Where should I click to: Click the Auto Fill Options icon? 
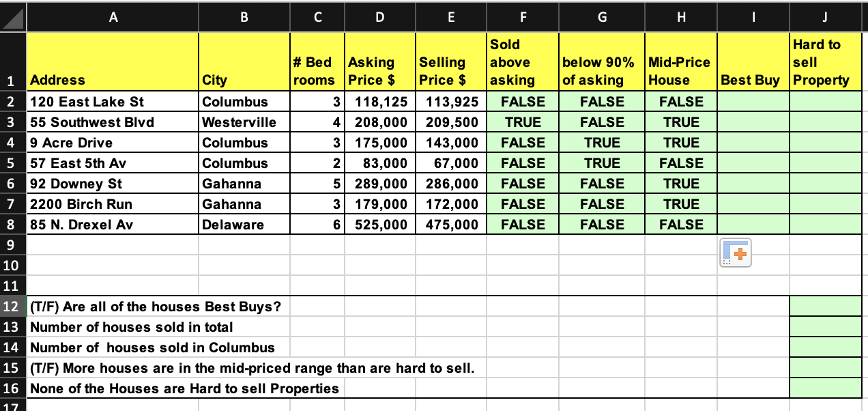(735, 253)
